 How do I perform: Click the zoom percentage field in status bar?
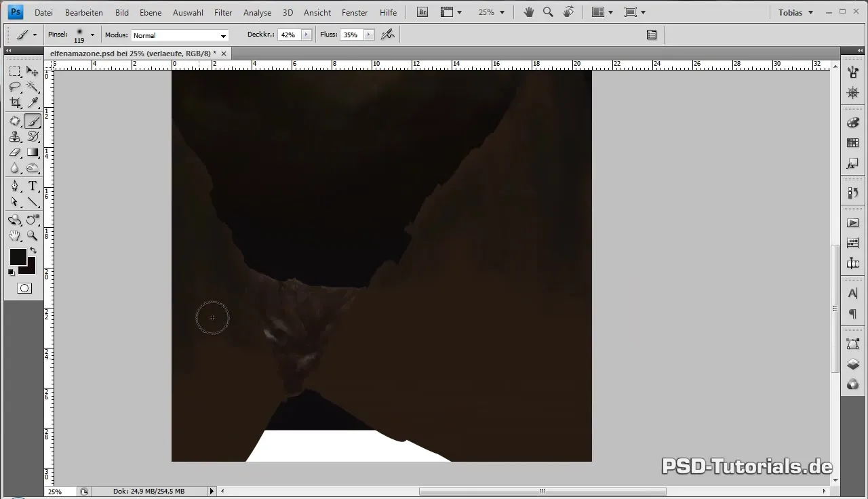(60, 492)
